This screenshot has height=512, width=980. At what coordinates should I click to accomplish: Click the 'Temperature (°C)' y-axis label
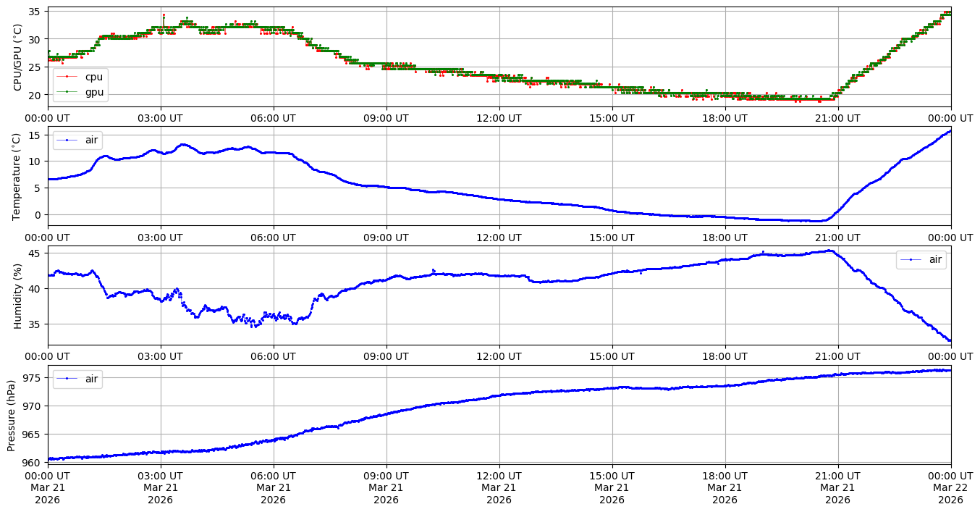(x=18, y=176)
